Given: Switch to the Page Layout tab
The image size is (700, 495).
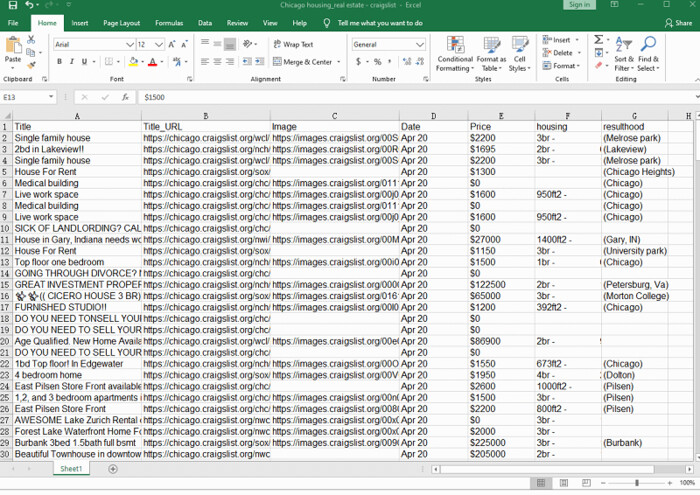Looking at the screenshot, I should coord(121,23).
